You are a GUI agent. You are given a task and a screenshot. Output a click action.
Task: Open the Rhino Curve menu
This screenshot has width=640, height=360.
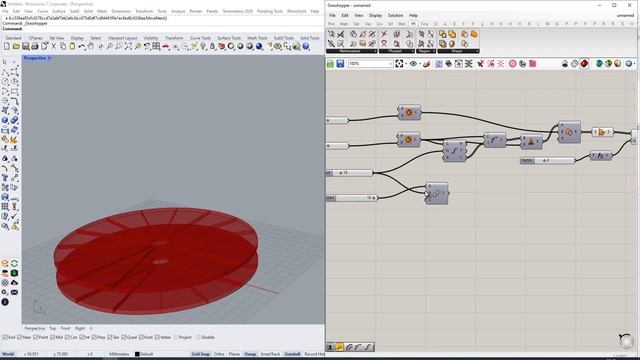(42, 11)
